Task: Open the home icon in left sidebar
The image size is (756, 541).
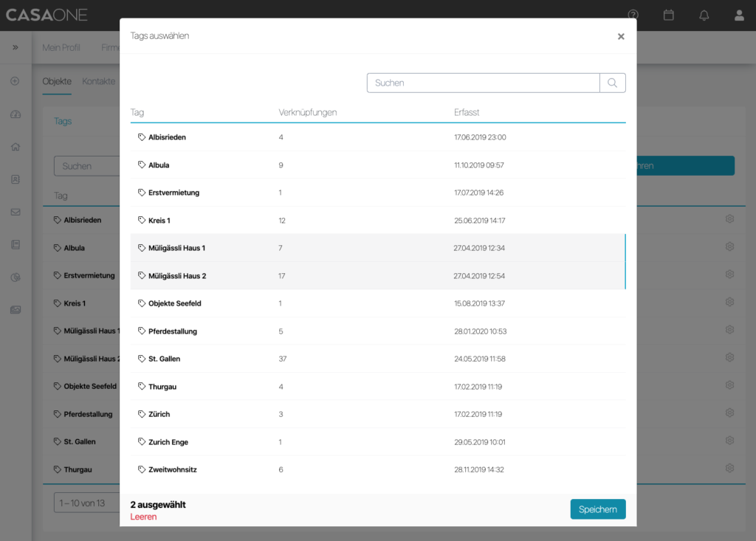Action: coord(15,146)
